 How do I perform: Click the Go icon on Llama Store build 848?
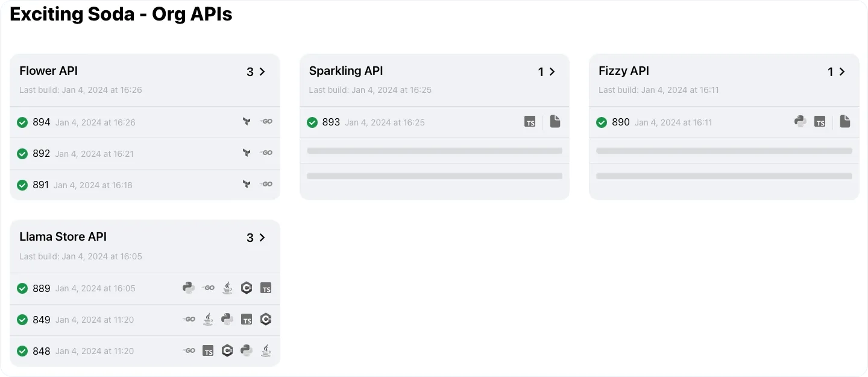pos(189,350)
